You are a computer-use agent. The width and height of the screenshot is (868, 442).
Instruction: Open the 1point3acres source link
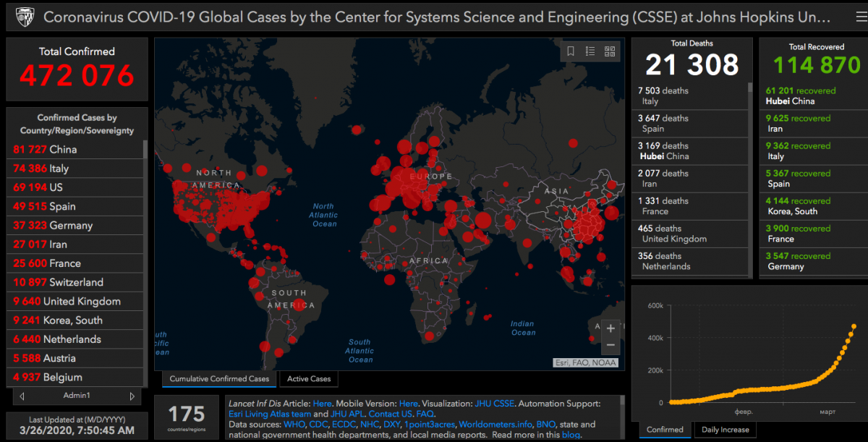(430, 424)
